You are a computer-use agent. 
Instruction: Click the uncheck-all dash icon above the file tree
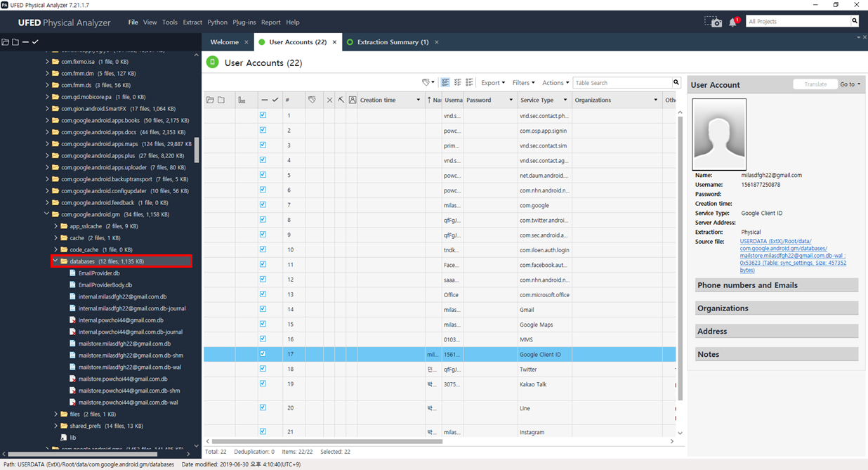(25, 42)
